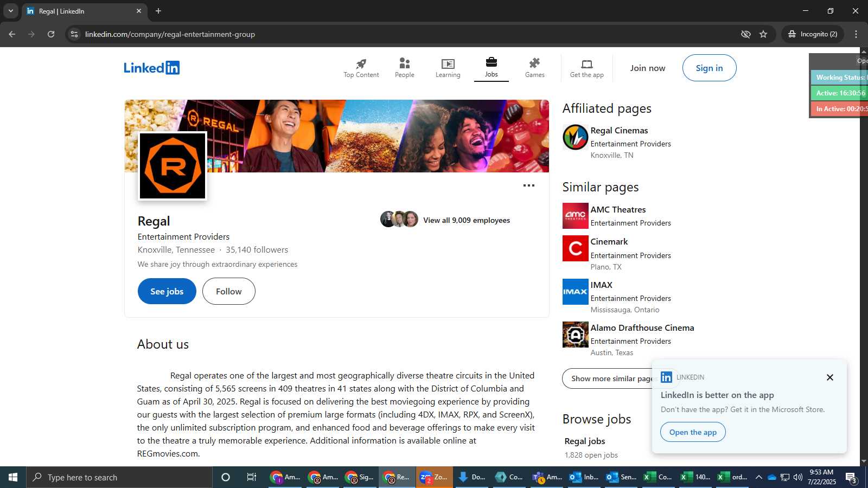Image resolution: width=868 pixels, height=488 pixels.
Task: Click the See jobs button
Action: 167,291
